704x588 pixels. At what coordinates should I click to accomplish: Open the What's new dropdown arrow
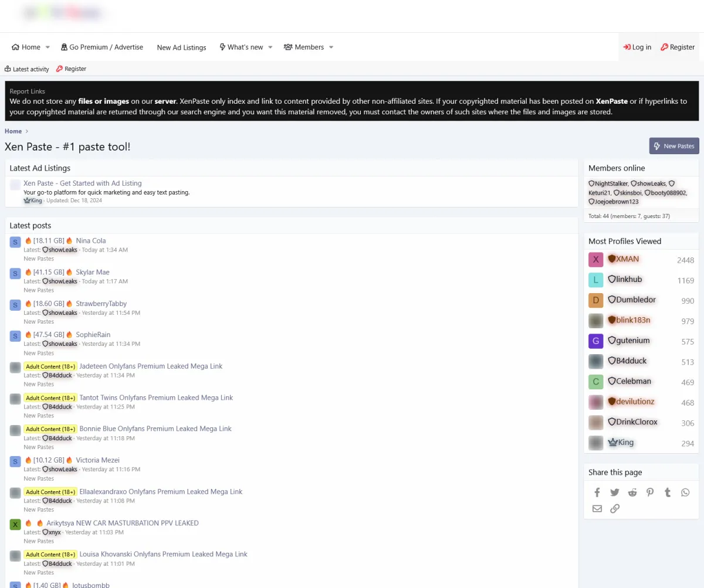(270, 47)
